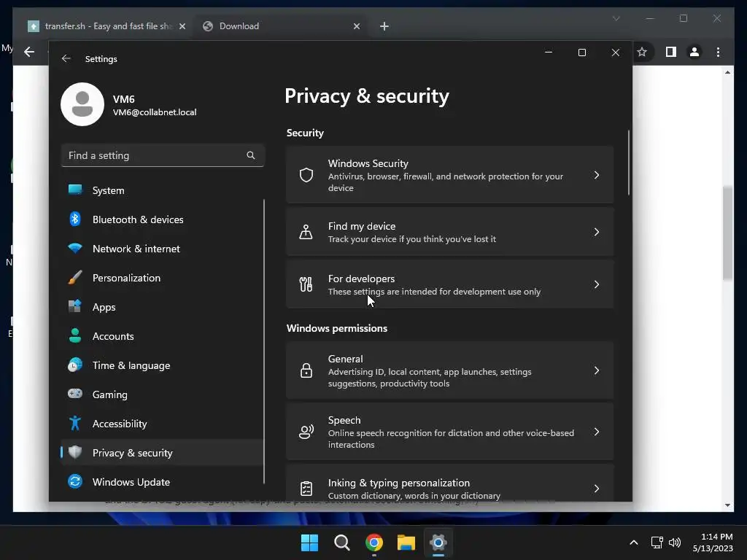This screenshot has height=560, width=747.
Task: Show hidden system tray icons
Action: click(634, 542)
